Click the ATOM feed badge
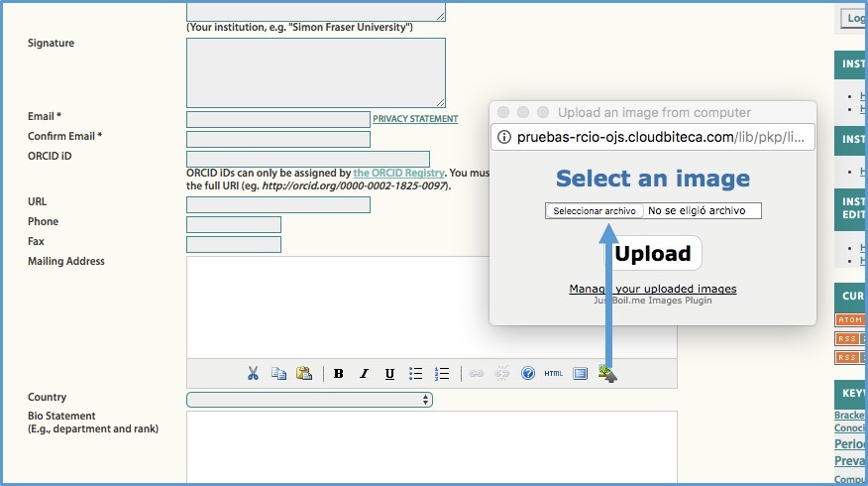Viewport: 868px width, 486px height. [x=850, y=319]
